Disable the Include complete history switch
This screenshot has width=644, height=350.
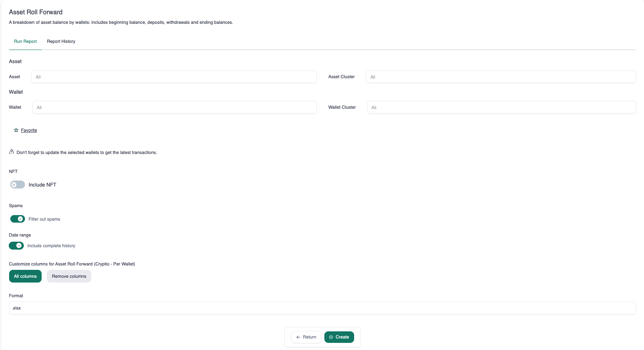coord(16,246)
